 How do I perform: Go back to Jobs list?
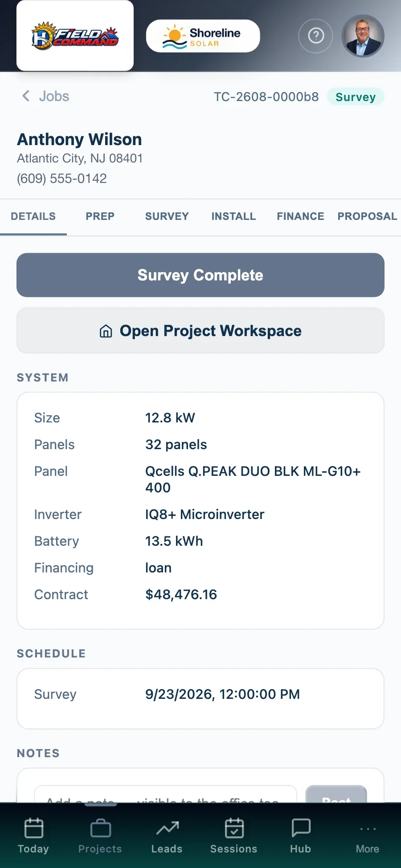click(x=45, y=96)
